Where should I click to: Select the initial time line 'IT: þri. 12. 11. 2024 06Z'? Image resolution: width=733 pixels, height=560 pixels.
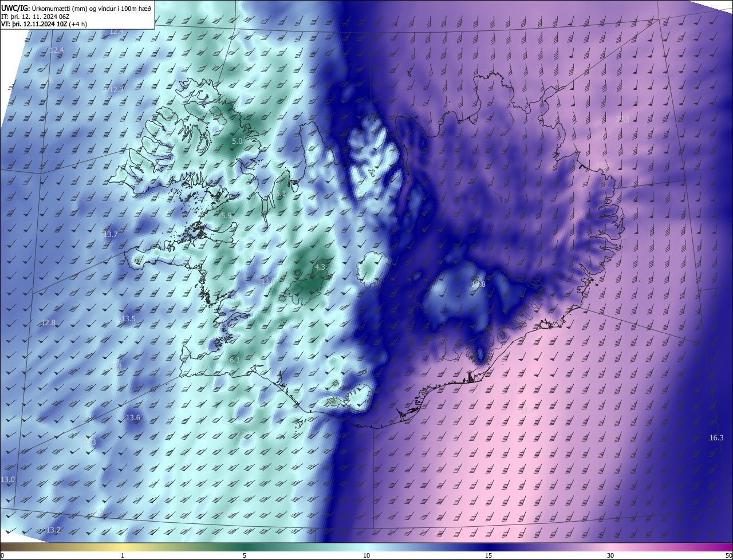click(x=36, y=17)
